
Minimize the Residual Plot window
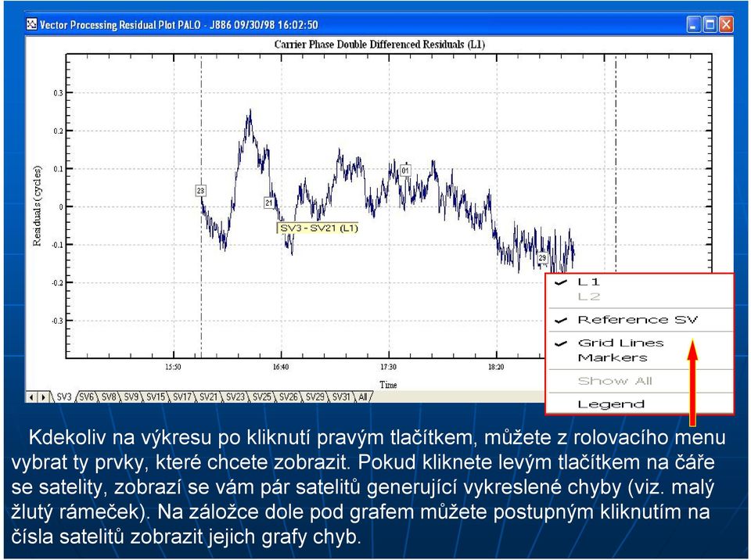pyautogui.click(x=694, y=24)
